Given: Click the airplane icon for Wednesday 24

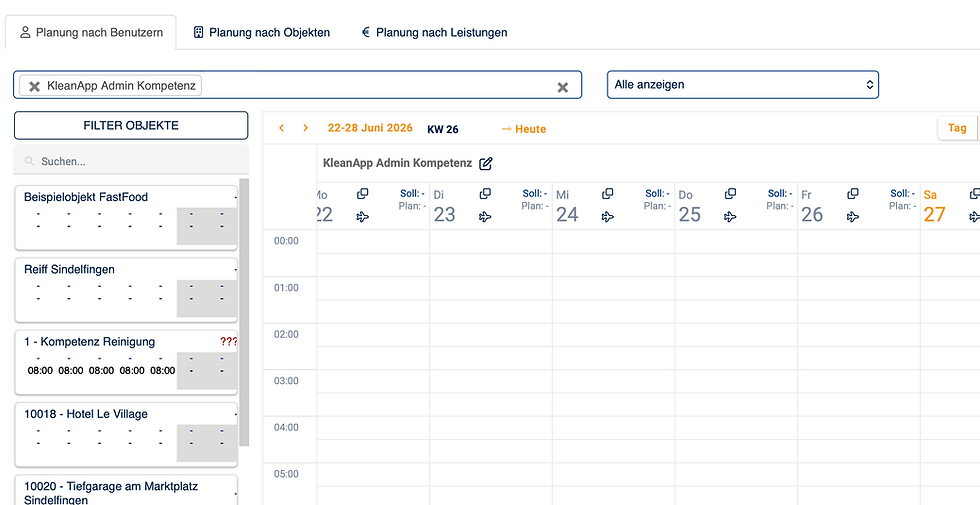Looking at the screenshot, I should (608, 217).
